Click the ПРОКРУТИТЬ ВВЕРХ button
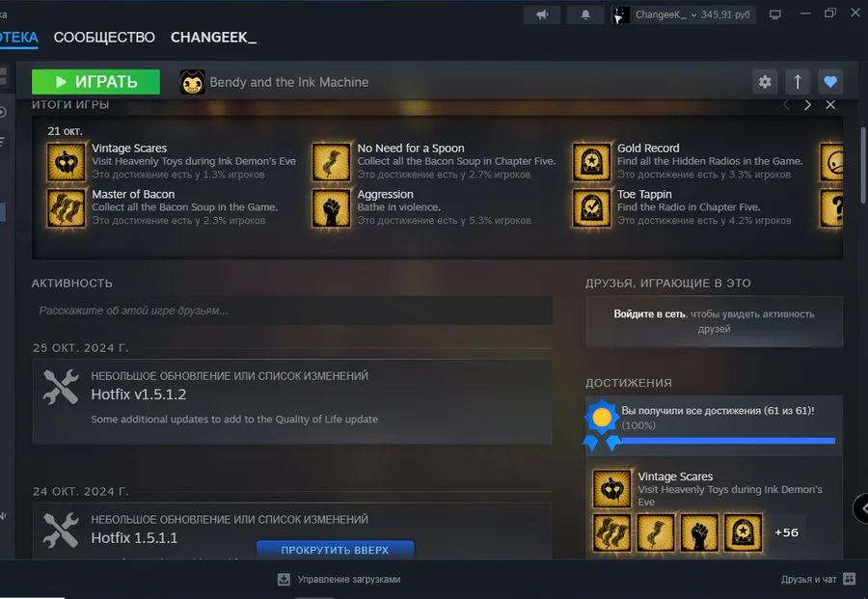Image resolution: width=868 pixels, height=599 pixels. 335,550
